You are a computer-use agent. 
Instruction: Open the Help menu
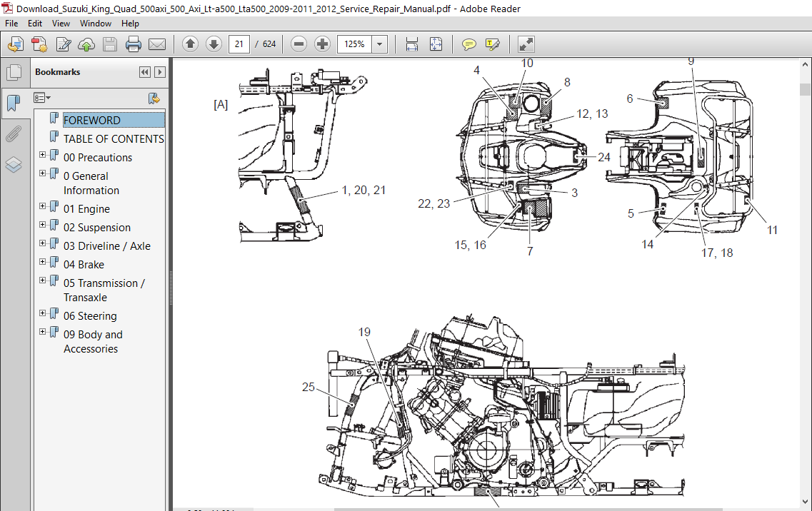coord(130,24)
